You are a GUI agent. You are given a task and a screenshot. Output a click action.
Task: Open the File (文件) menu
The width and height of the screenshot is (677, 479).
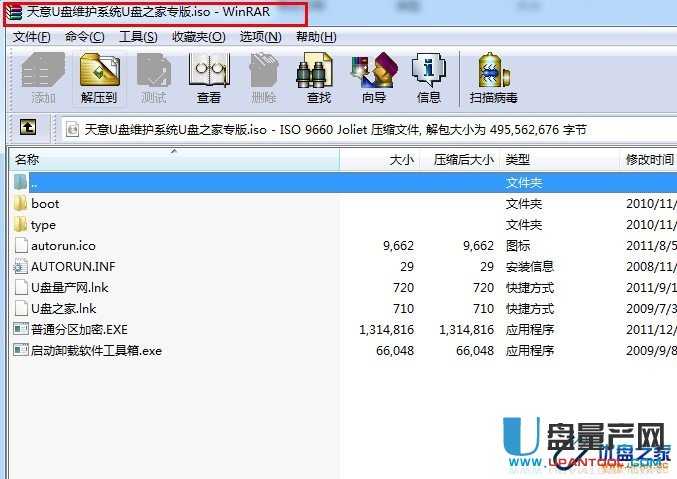click(31, 37)
